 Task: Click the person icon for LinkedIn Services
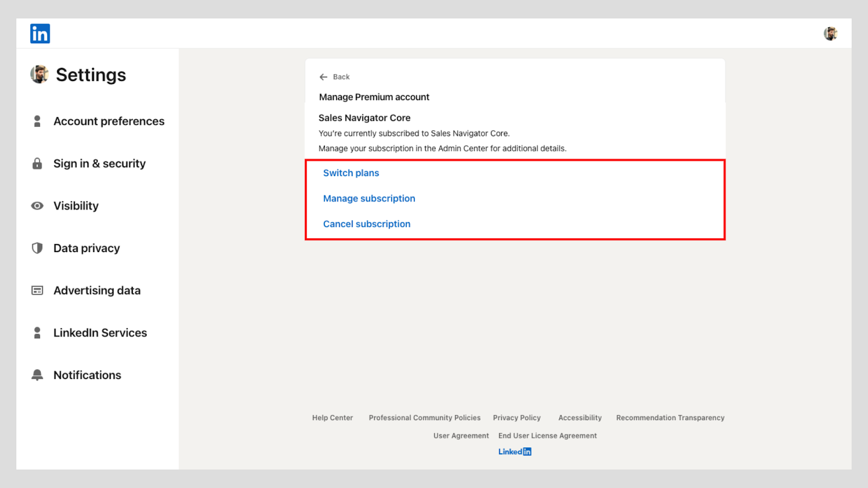pyautogui.click(x=37, y=332)
